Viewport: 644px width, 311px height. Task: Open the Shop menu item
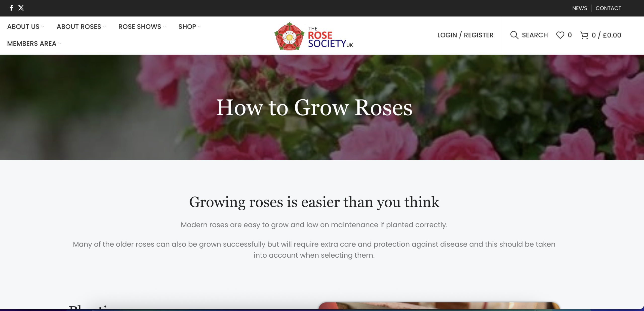187,27
